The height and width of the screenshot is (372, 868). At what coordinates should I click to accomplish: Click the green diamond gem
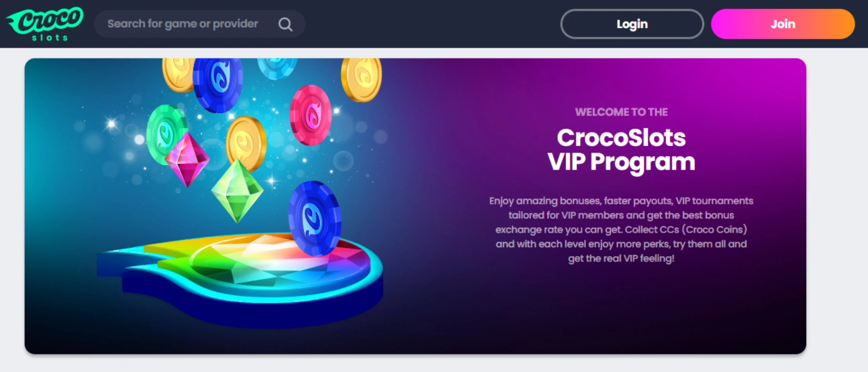(x=237, y=191)
